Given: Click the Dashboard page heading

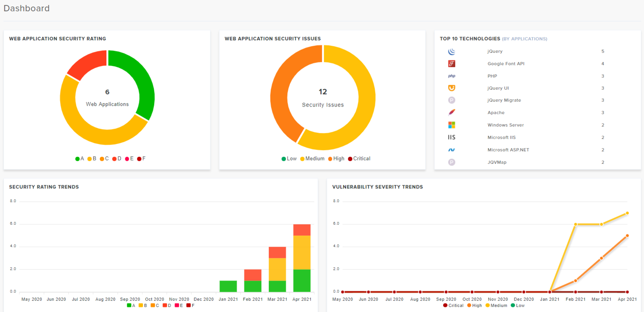Looking at the screenshot, I should 27,8.
